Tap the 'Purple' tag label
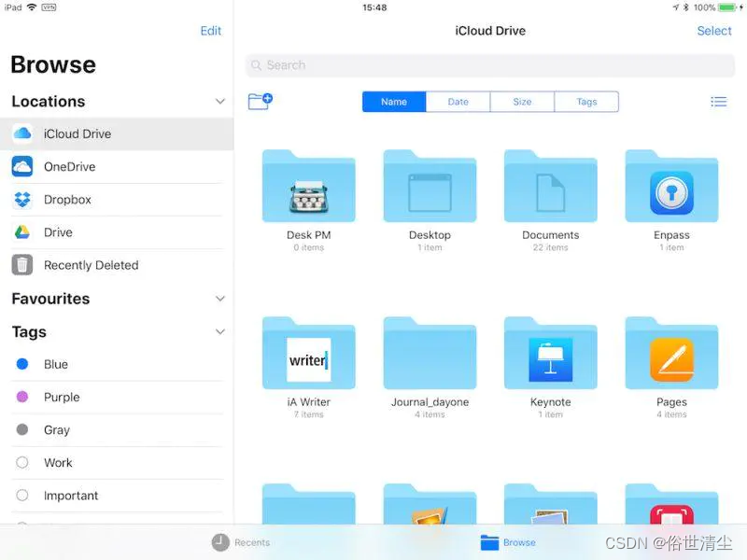Image resolution: width=747 pixels, height=560 pixels. pyautogui.click(x=62, y=398)
